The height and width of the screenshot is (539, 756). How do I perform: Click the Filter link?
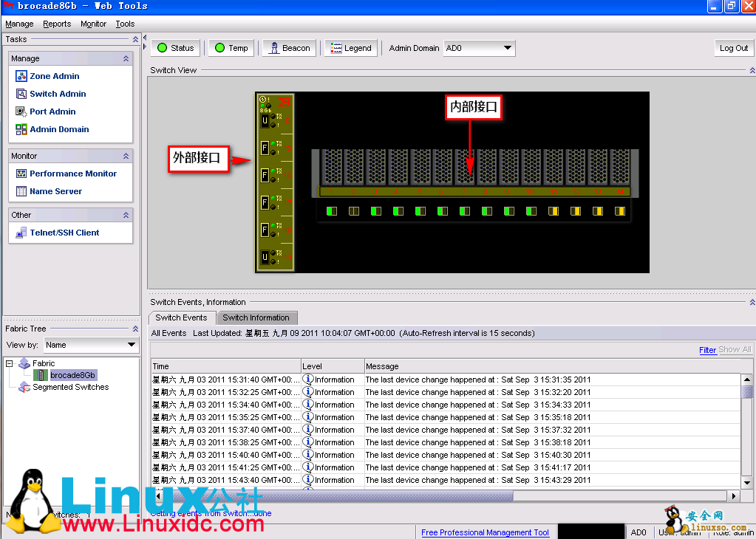click(x=707, y=350)
